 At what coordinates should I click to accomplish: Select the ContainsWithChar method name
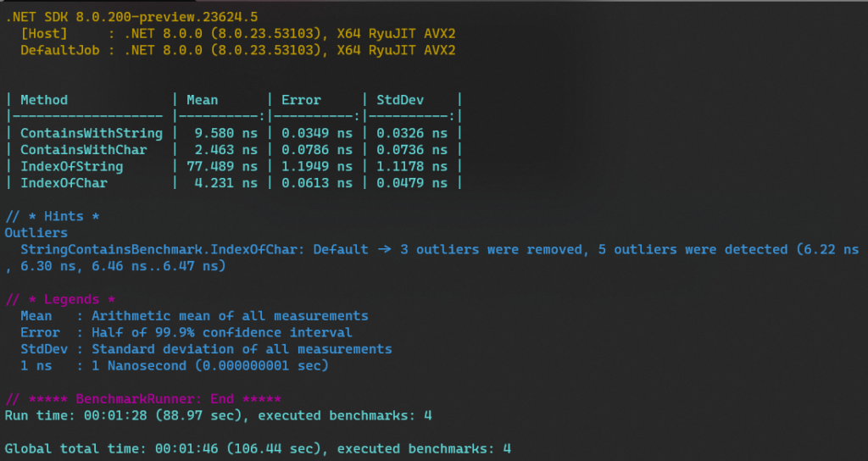[84, 150]
